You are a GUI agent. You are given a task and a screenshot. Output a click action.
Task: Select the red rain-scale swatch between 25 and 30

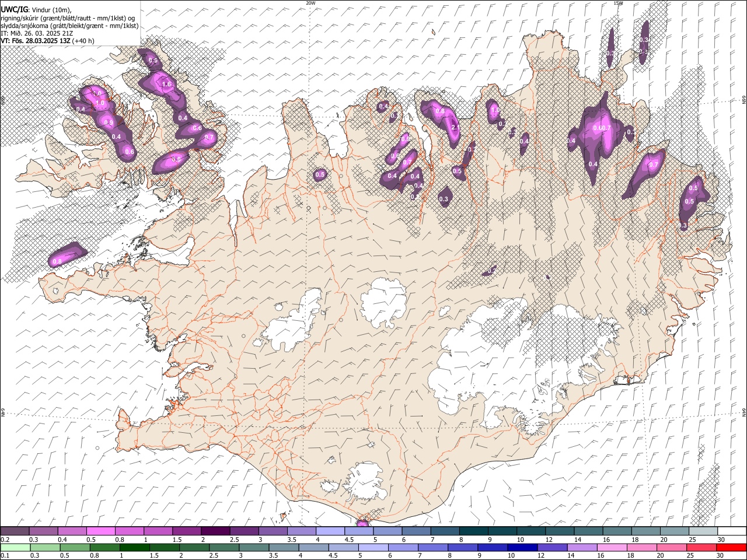(701, 548)
